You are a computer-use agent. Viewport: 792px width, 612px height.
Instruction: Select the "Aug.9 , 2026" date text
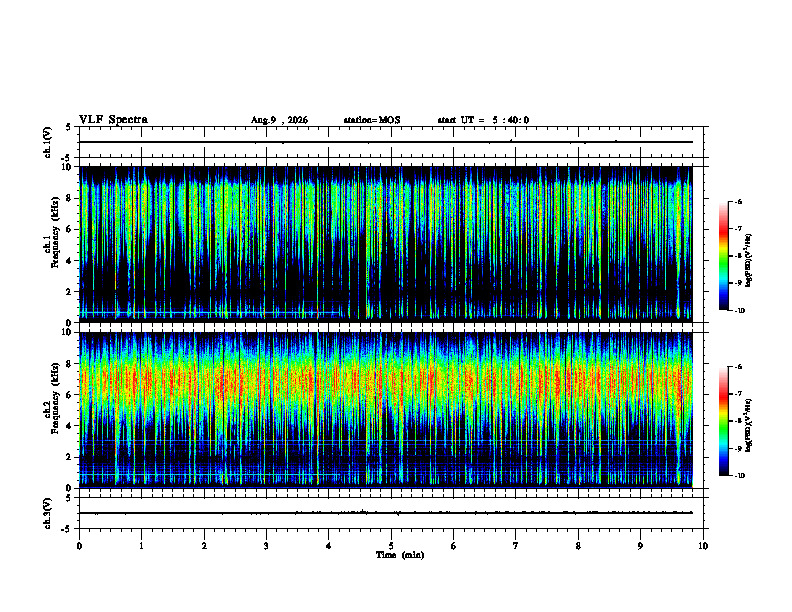[279, 120]
